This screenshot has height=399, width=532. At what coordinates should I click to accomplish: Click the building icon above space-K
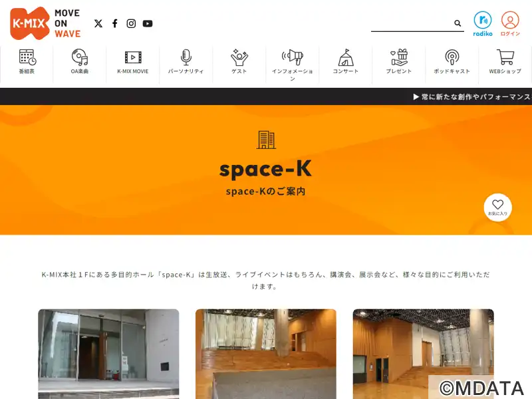coord(266,140)
